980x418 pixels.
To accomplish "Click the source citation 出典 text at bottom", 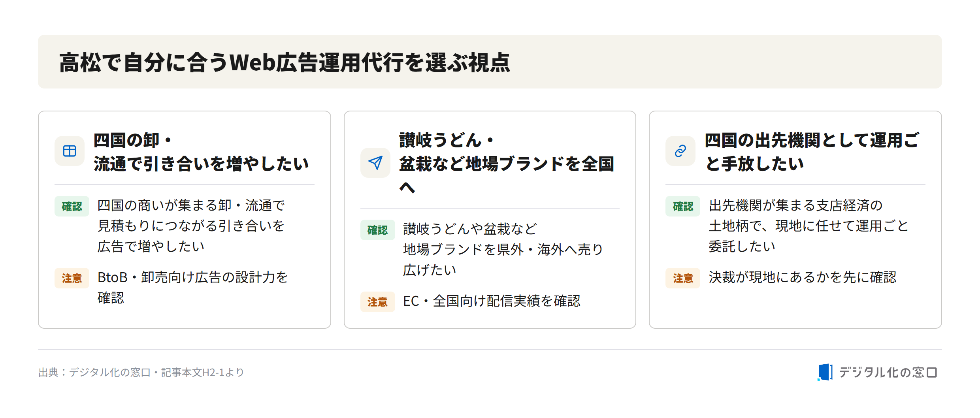I will (141, 372).
